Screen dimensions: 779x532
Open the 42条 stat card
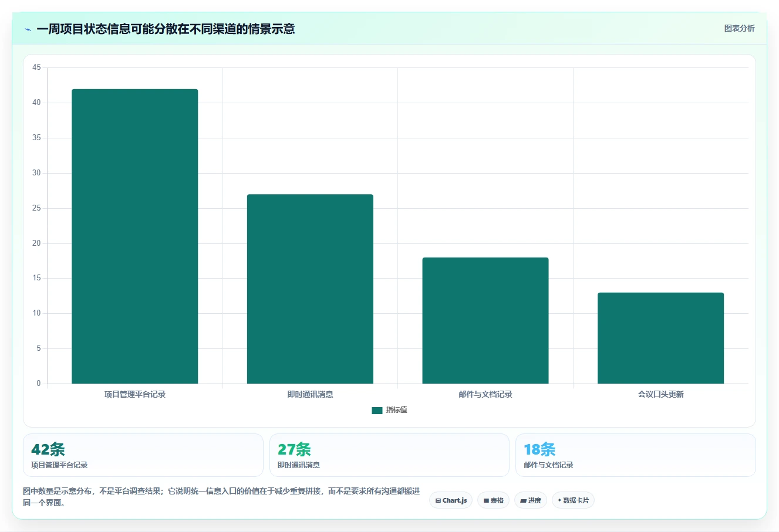(x=143, y=455)
